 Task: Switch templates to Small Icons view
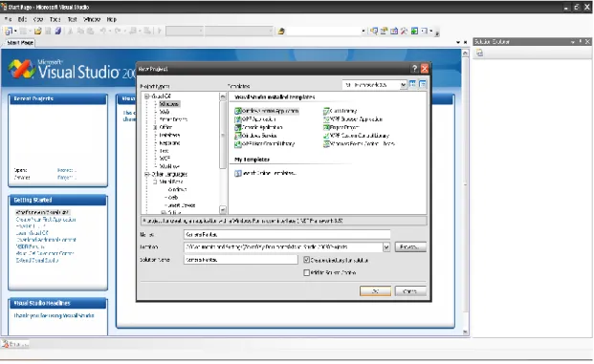[x=423, y=84]
